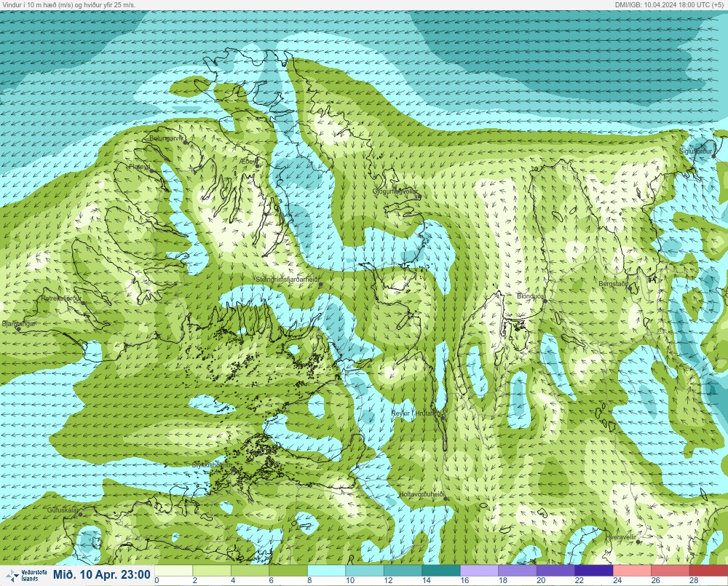Select the Holtavörðuheiði station label
The height and width of the screenshot is (586, 728).
422,494
